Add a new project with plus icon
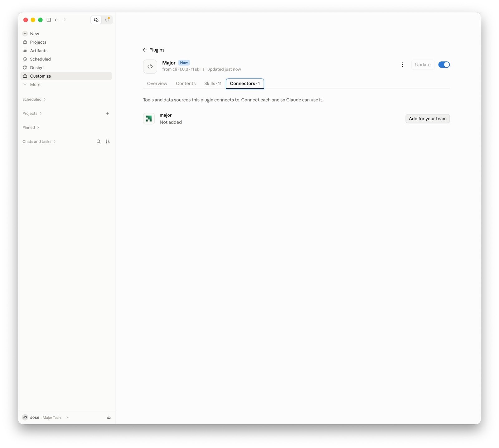Image resolution: width=499 pixels, height=448 pixels. point(108,113)
